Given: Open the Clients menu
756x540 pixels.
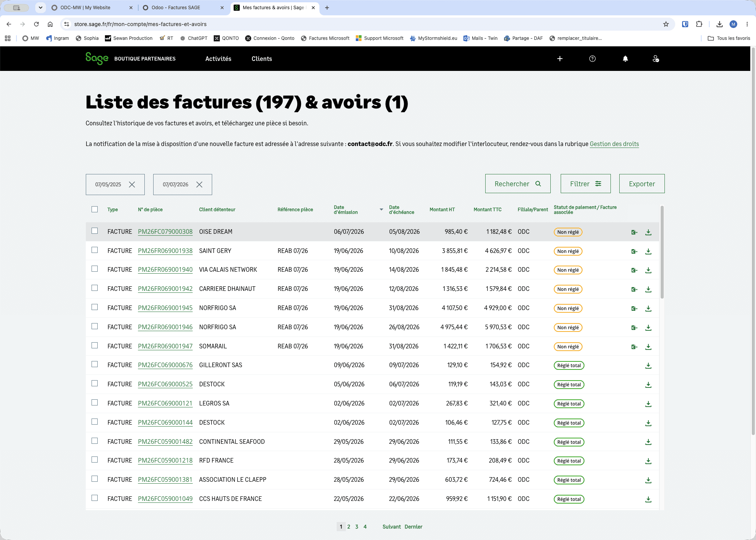Looking at the screenshot, I should (x=262, y=59).
